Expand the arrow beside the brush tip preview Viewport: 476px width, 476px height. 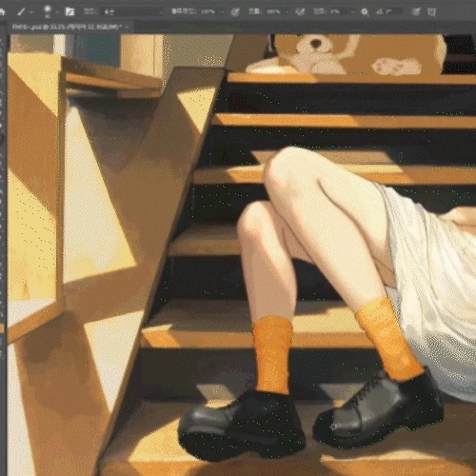(x=57, y=12)
